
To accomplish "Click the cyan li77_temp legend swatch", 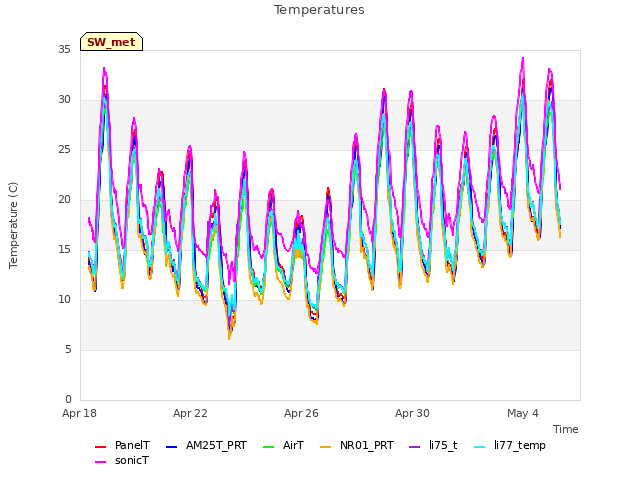I will pyautogui.click(x=480, y=447).
